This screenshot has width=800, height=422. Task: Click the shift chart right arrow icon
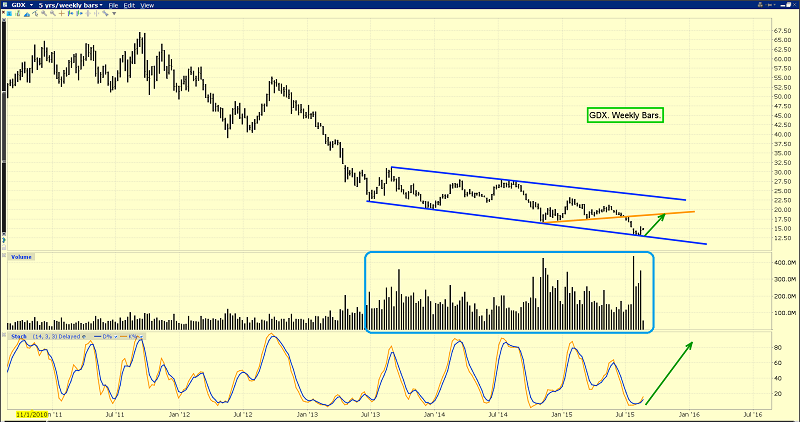[79, 13]
